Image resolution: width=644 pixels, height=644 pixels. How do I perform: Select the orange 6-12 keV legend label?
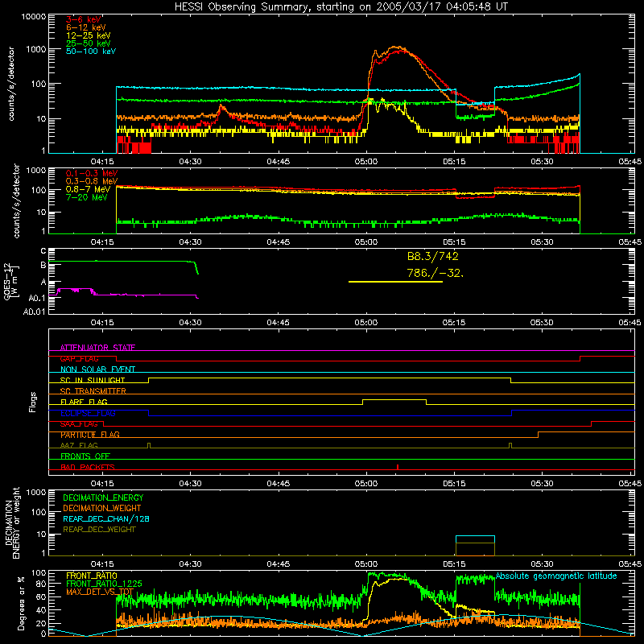point(86,27)
